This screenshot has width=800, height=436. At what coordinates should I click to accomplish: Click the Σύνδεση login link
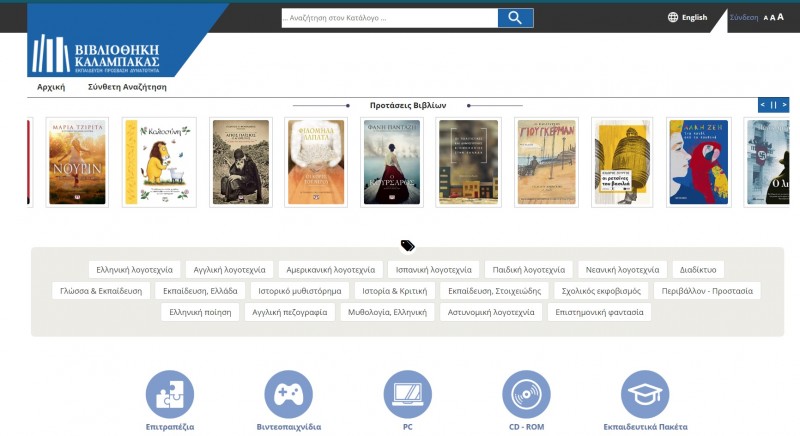coord(744,18)
